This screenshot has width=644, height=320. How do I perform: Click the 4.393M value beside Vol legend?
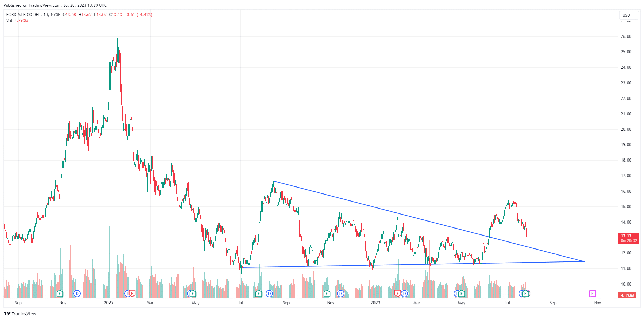pyautogui.click(x=21, y=21)
